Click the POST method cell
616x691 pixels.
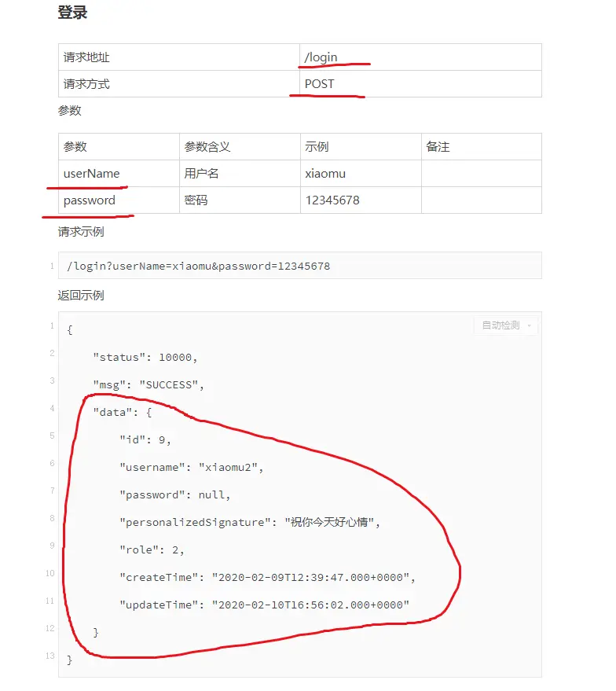pos(420,84)
